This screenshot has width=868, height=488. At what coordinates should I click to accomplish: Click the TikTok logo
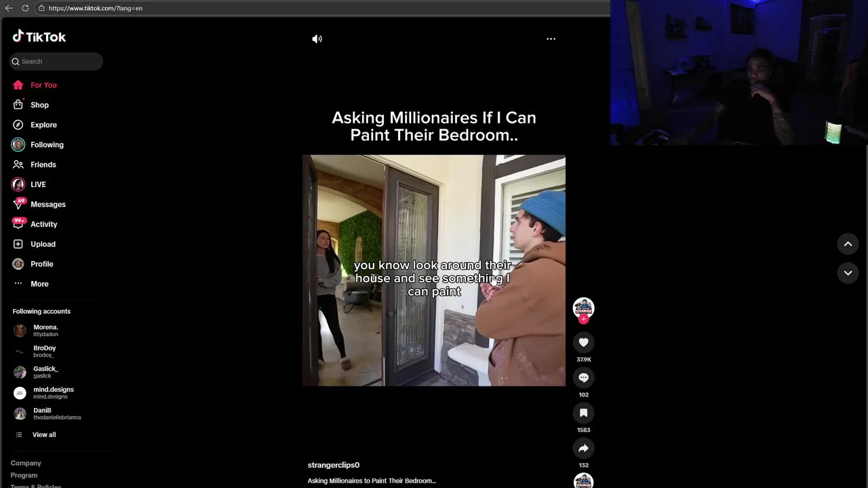pos(39,37)
